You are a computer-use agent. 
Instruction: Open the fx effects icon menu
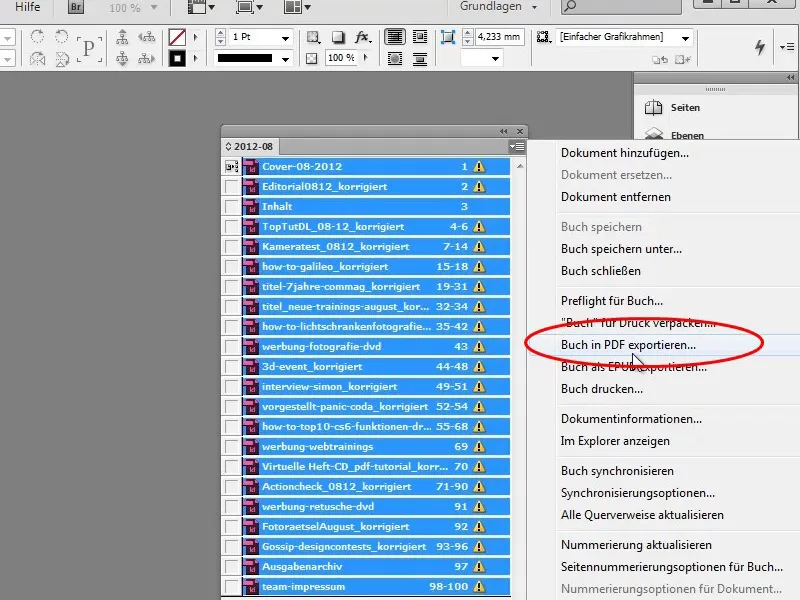pyautogui.click(x=363, y=37)
